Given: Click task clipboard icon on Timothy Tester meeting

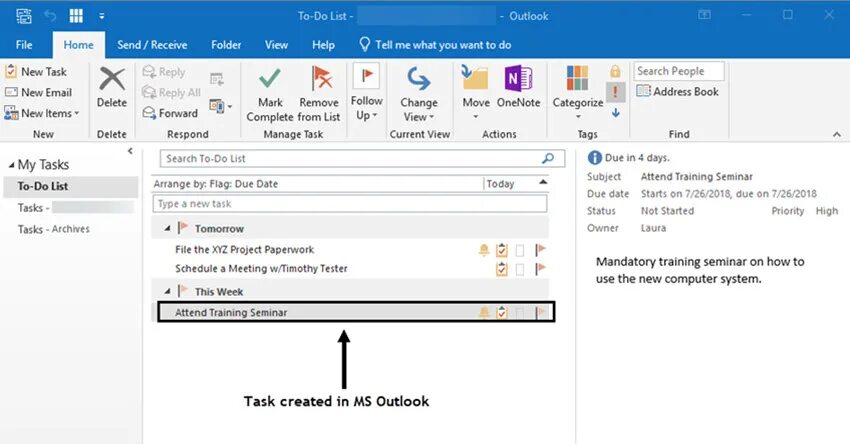Looking at the screenshot, I should (x=502, y=269).
